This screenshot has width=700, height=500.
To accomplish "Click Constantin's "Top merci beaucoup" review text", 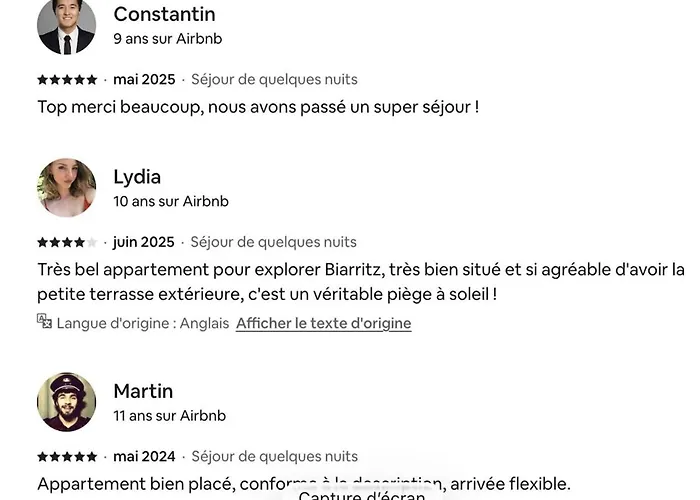I will pyautogui.click(x=258, y=106).
